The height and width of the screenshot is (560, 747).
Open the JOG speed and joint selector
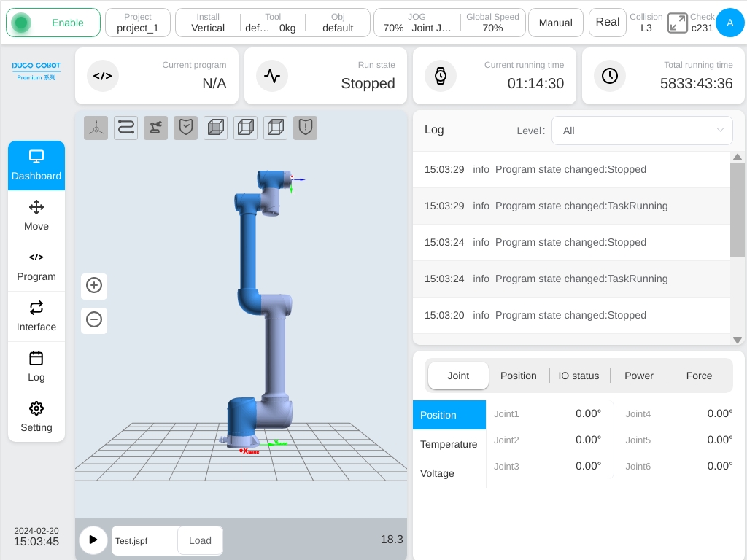click(x=417, y=23)
